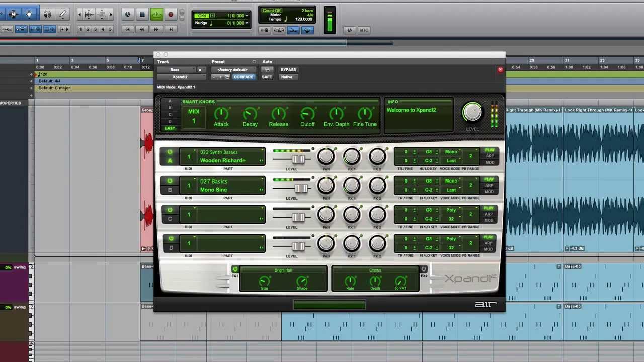Click the master LEVEL knob
The image size is (644, 362).
pyautogui.click(x=472, y=113)
